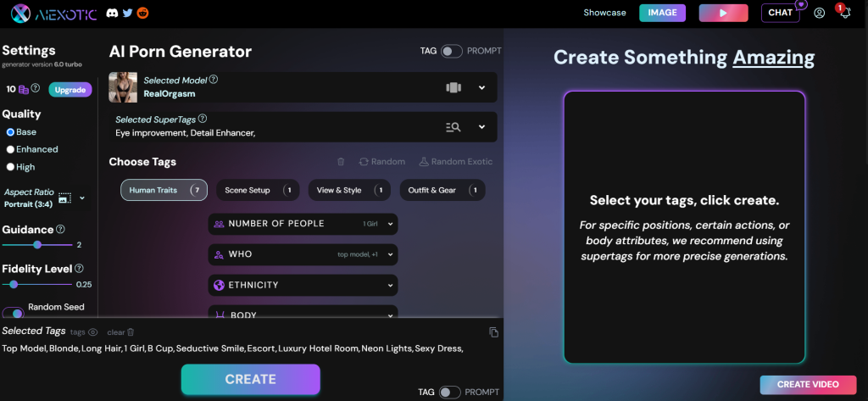Open the Reddit icon link
Screen dimensions: 868x401
click(142, 12)
